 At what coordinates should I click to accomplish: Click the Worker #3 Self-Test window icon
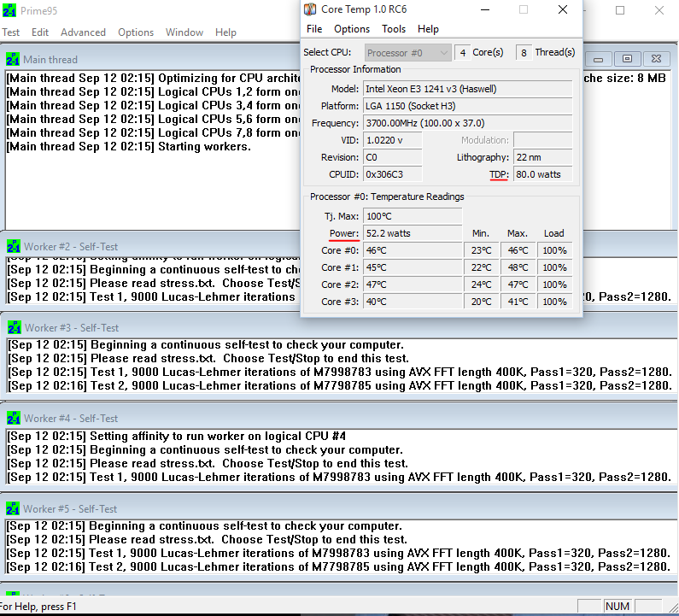click(15, 327)
